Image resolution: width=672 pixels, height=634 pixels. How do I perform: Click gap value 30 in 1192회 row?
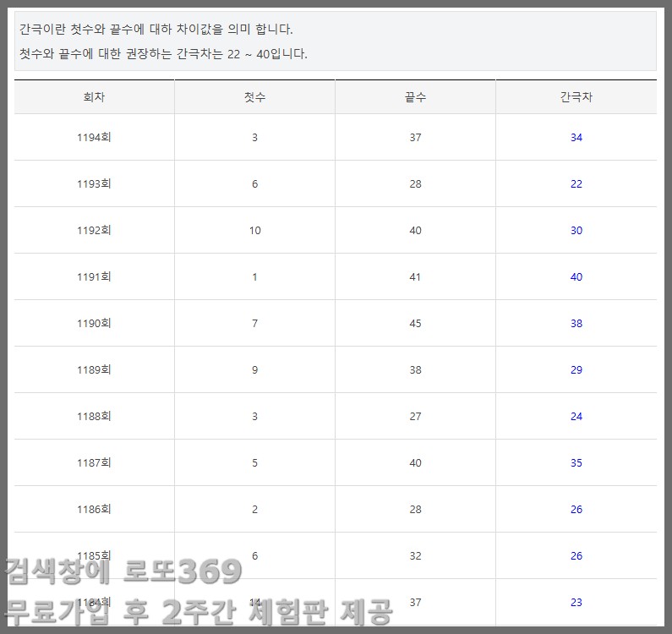(x=576, y=231)
